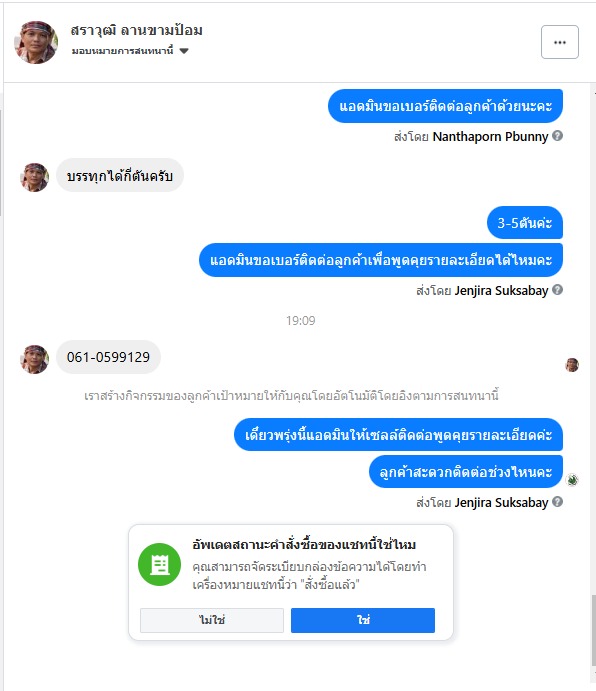
Task: Click the chat's vertical scrollbar thumb
Action: click(593, 630)
